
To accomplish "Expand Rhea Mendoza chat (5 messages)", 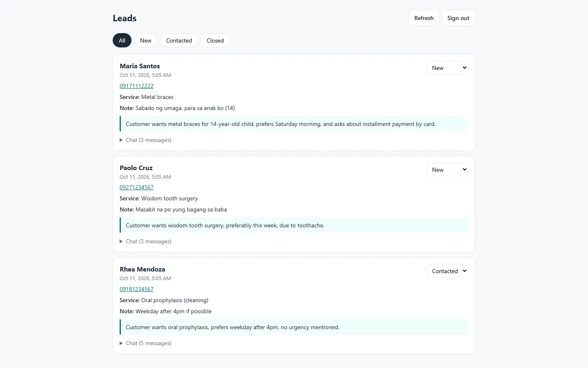I will tap(146, 343).
